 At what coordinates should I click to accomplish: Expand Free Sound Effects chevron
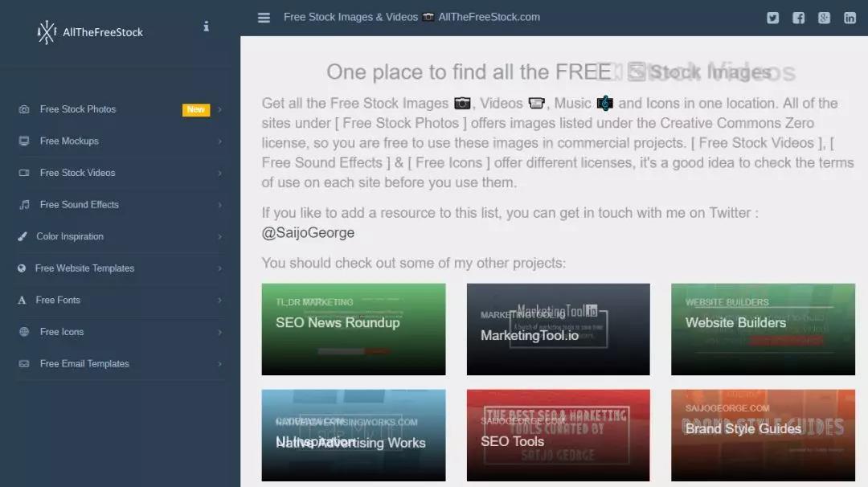(219, 205)
